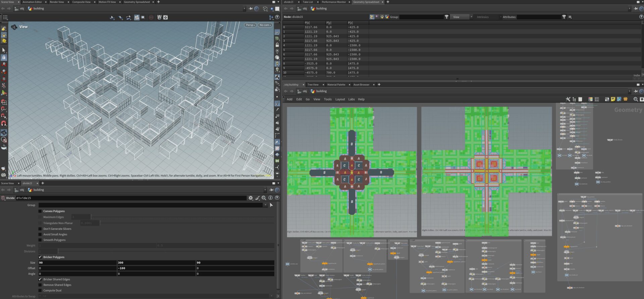Open the gear menu in the Divide parameter pane

251,198
